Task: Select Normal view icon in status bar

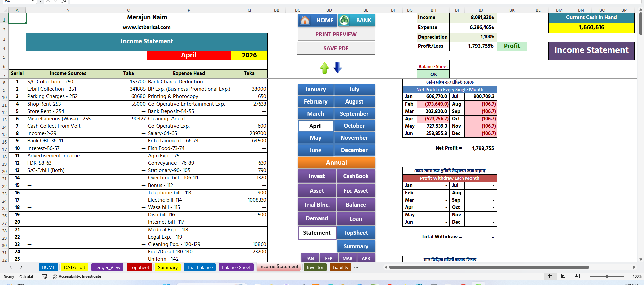Action: 550,276
